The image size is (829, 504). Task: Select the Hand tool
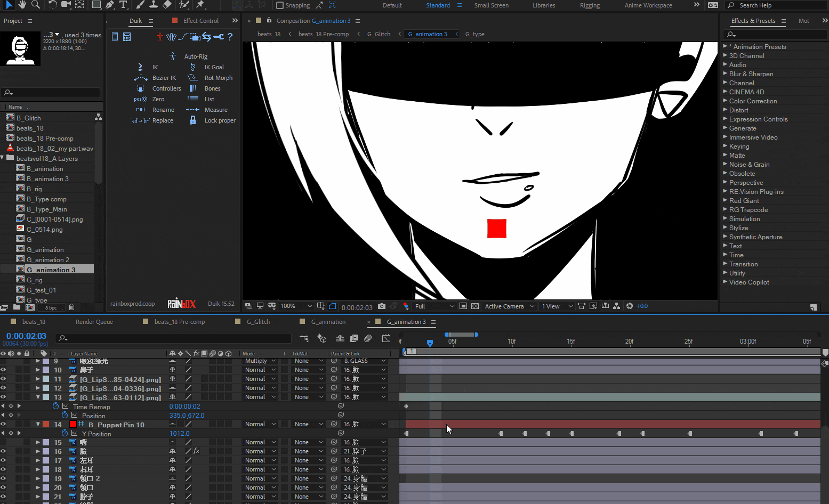[22, 5]
